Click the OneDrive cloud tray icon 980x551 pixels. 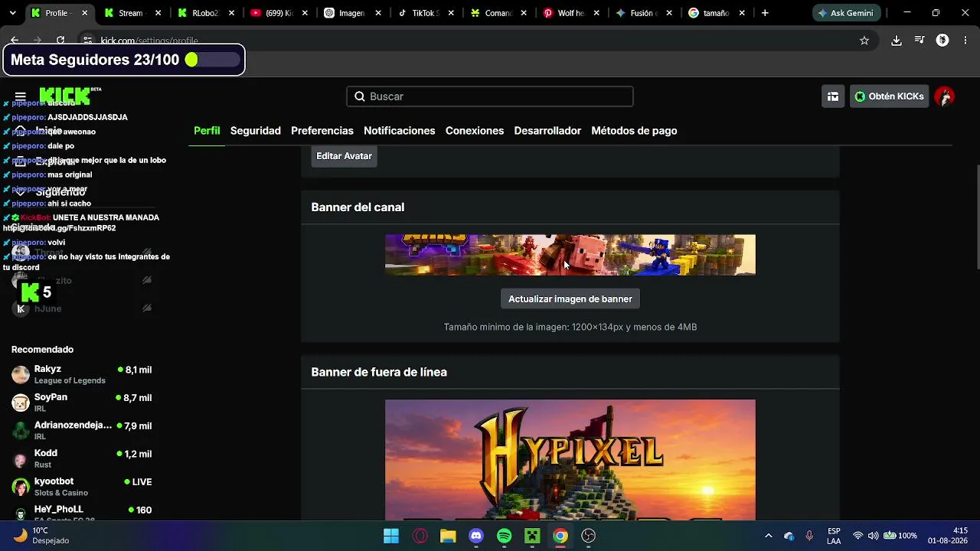(789, 536)
